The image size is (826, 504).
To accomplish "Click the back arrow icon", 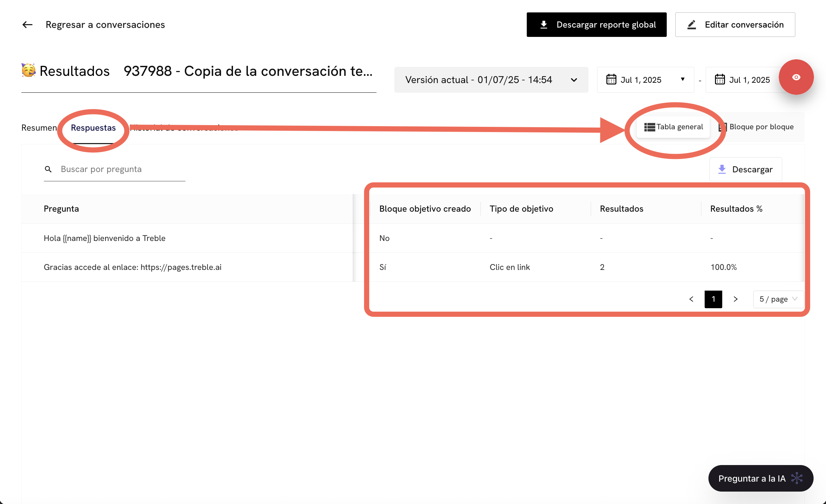I will point(27,25).
